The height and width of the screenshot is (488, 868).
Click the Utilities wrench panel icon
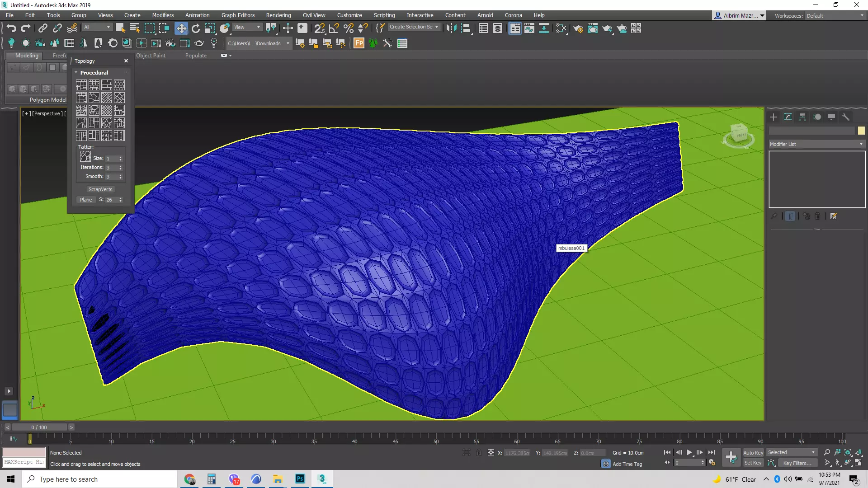point(846,117)
